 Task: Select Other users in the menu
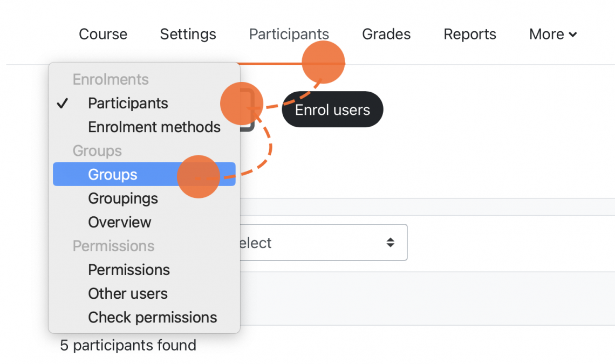point(128,293)
